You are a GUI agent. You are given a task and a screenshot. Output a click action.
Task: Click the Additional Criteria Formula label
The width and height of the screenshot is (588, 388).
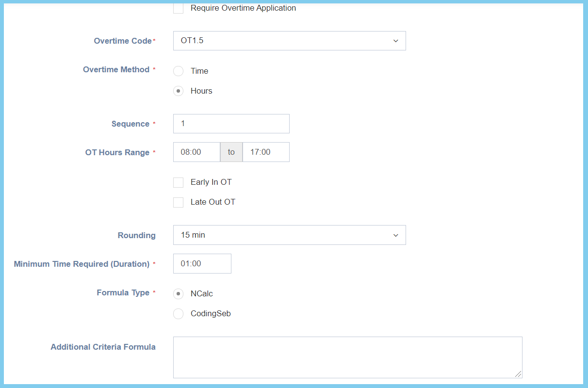click(x=103, y=347)
